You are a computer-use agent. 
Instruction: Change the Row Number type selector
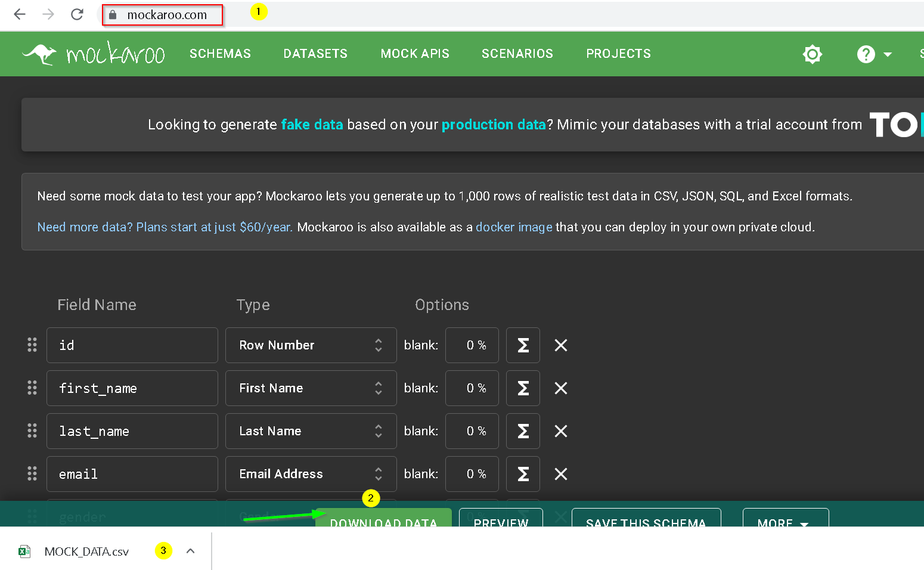tap(311, 345)
